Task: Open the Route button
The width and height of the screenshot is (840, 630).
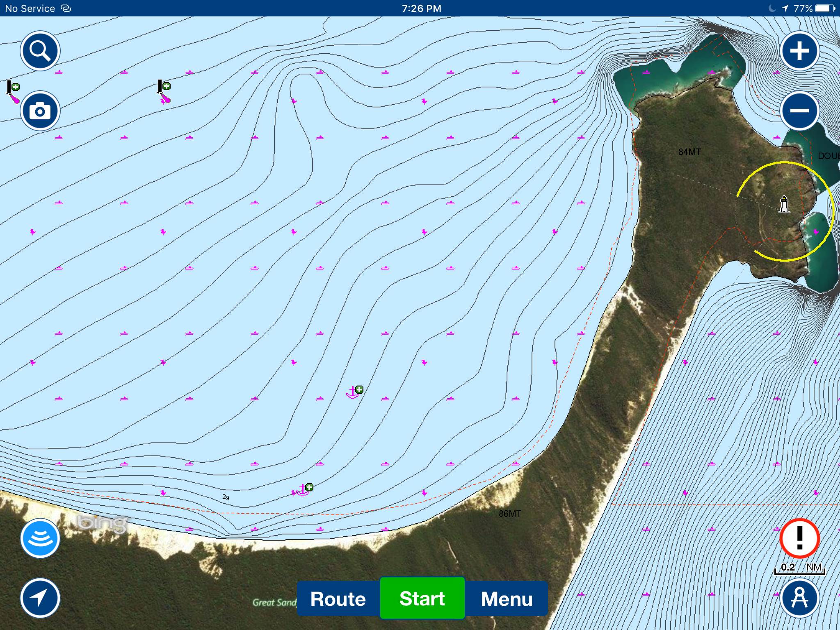Action: pyautogui.click(x=338, y=598)
